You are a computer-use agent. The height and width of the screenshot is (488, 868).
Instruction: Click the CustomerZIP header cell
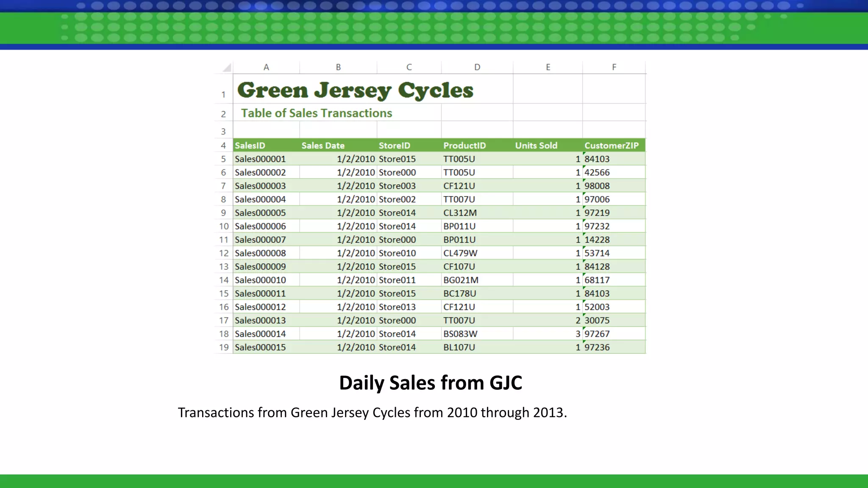click(x=611, y=146)
